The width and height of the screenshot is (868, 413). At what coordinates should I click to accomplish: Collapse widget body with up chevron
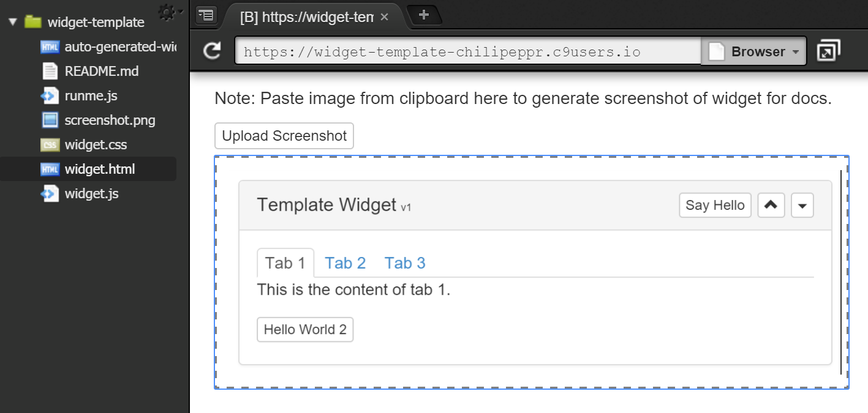pos(771,206)
